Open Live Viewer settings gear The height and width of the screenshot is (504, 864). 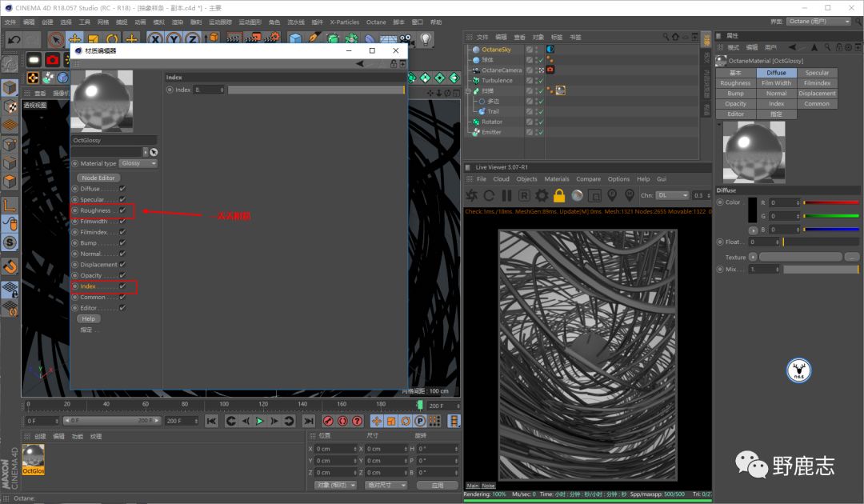(542, 195)
